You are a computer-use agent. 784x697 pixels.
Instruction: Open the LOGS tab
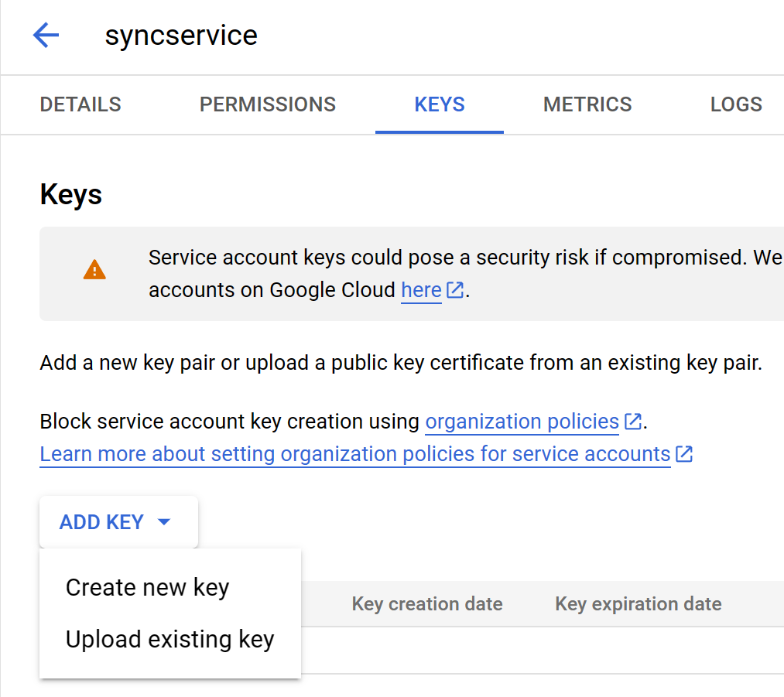pyautogui.click(x=736, y=104)
